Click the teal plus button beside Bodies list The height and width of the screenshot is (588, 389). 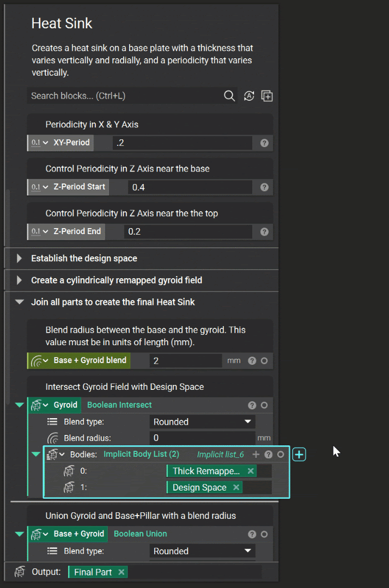(299, 455)
